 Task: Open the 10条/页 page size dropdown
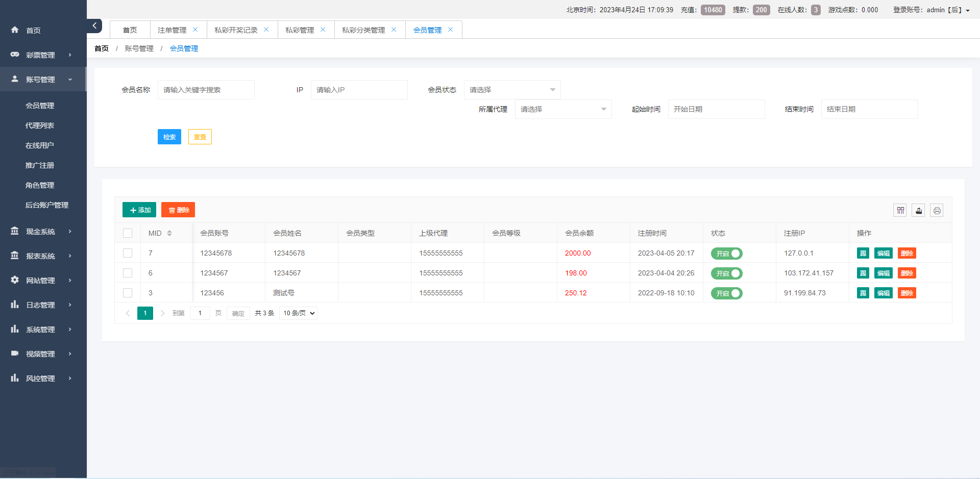pos(298,313)
